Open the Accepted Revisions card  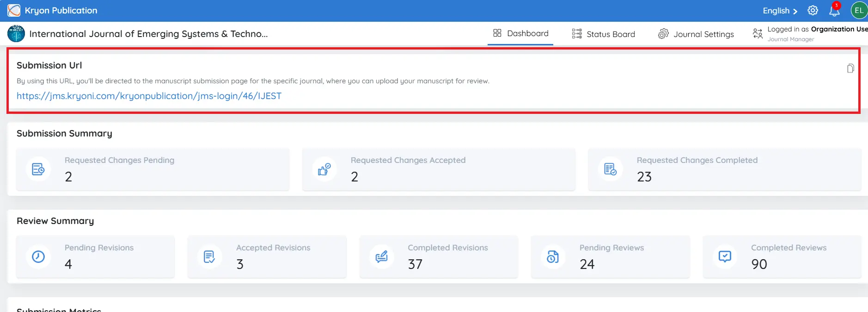pos(267,257)
